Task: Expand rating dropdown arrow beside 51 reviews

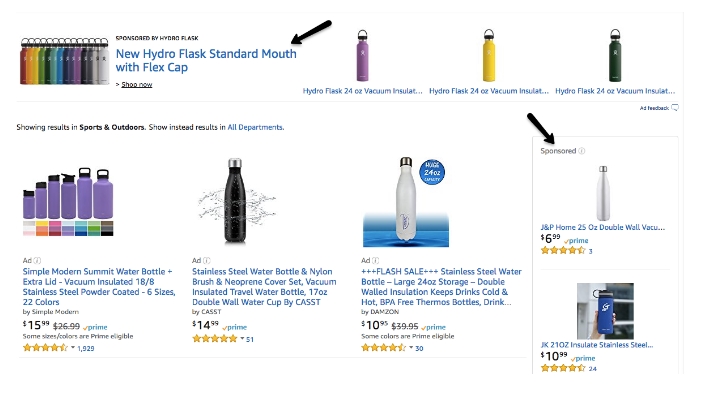Action: click(x=241, y=339)
